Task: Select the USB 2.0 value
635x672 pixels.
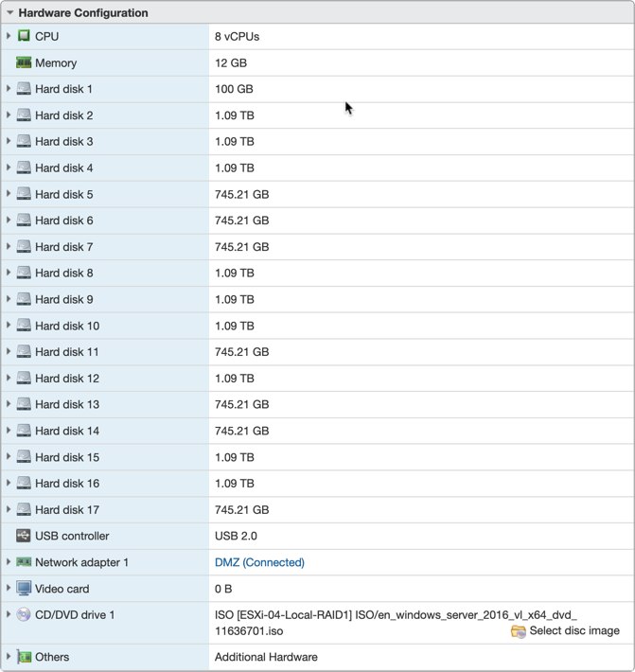Action: click(236, 536)
